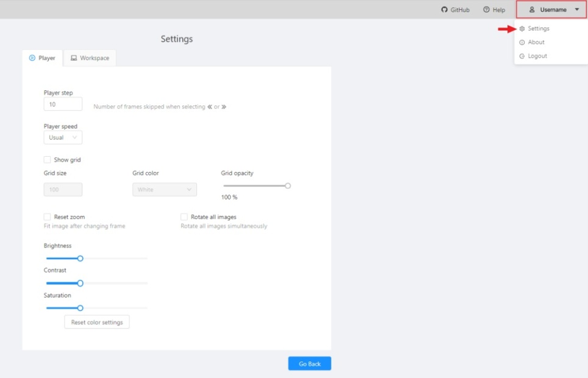
Task: Enable the Show grid checkbox
Action: pos(47,160)
